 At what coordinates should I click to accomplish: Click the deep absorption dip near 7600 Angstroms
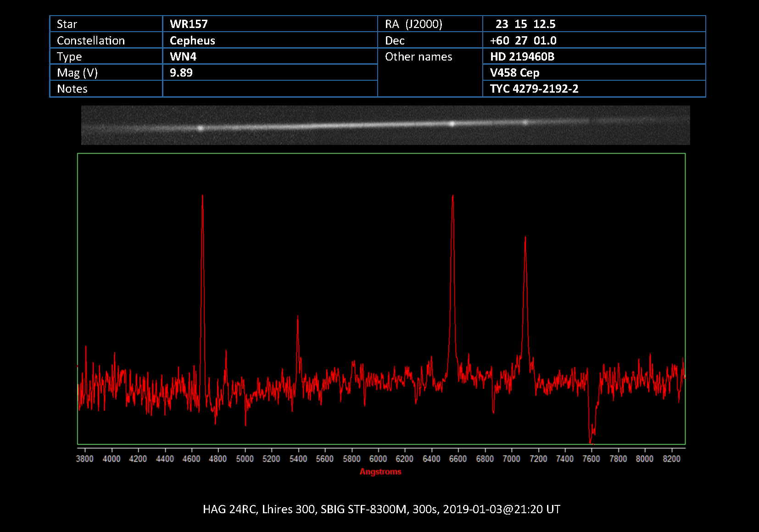(591, 440)
